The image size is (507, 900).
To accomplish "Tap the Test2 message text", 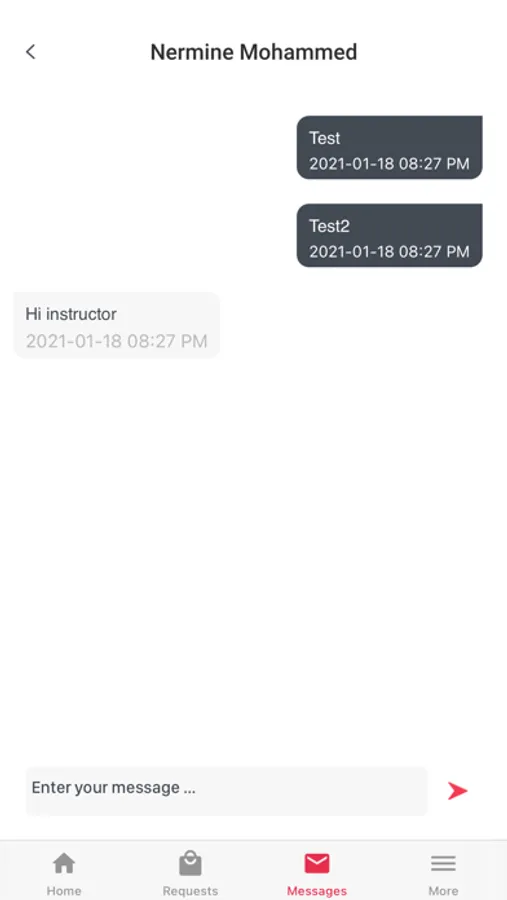I will point(329,226).
